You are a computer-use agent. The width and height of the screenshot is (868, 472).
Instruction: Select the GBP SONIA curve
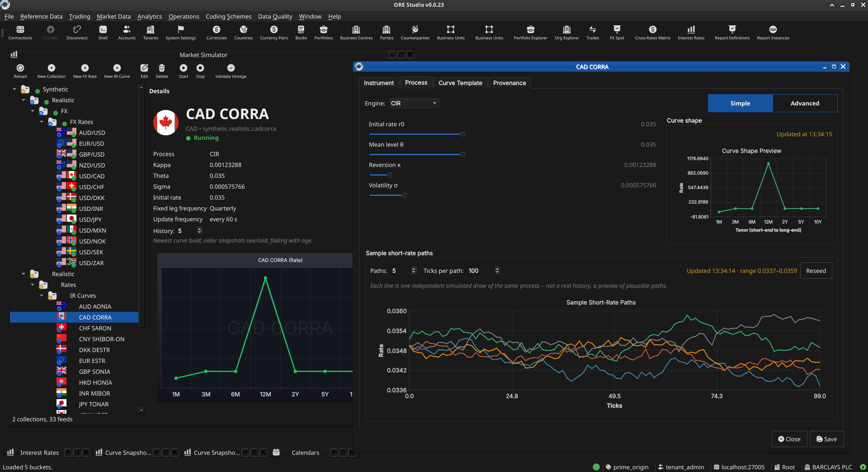click(x=94, y=372)
